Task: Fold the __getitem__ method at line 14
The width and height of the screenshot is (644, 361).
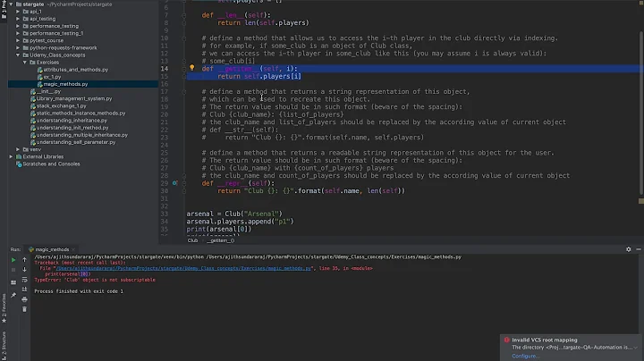Action: pyautogui.click(x=183, y=69)
